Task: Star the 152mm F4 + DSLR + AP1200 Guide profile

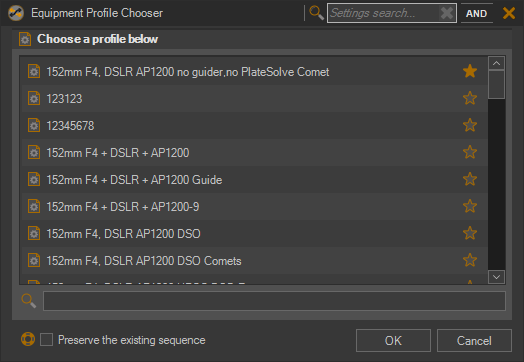Action: coord(470,179)
